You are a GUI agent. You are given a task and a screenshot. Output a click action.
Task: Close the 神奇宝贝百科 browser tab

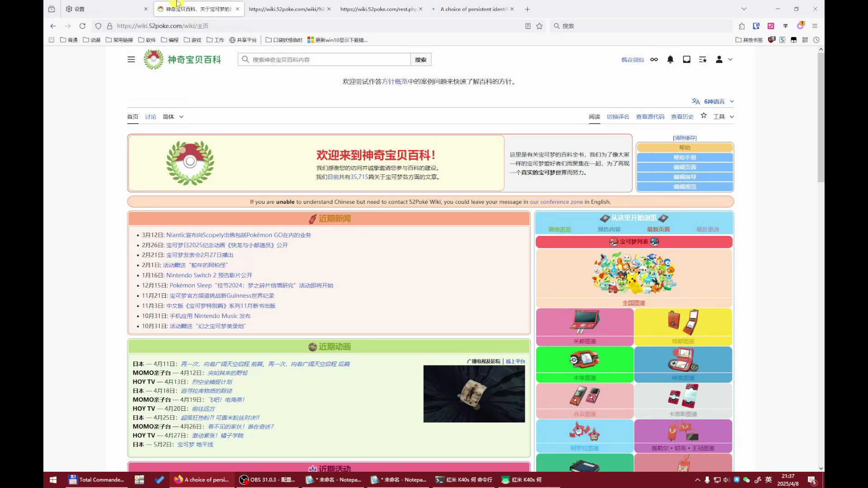click(237, 9)
